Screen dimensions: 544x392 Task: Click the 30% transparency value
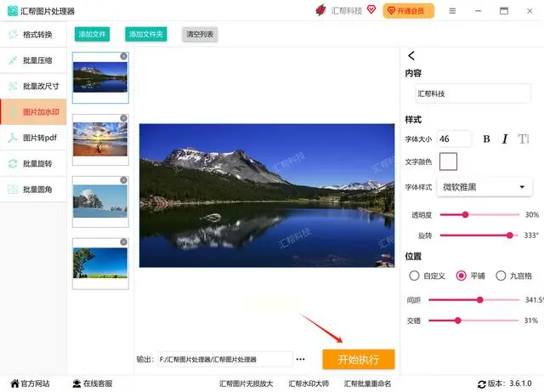click(532, 214)
